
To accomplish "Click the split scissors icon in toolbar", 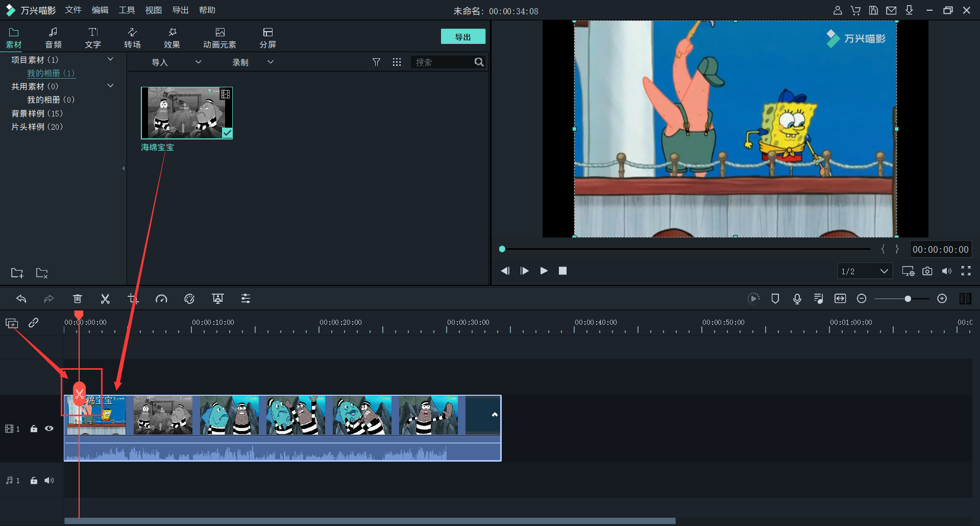I will point(105,299).
